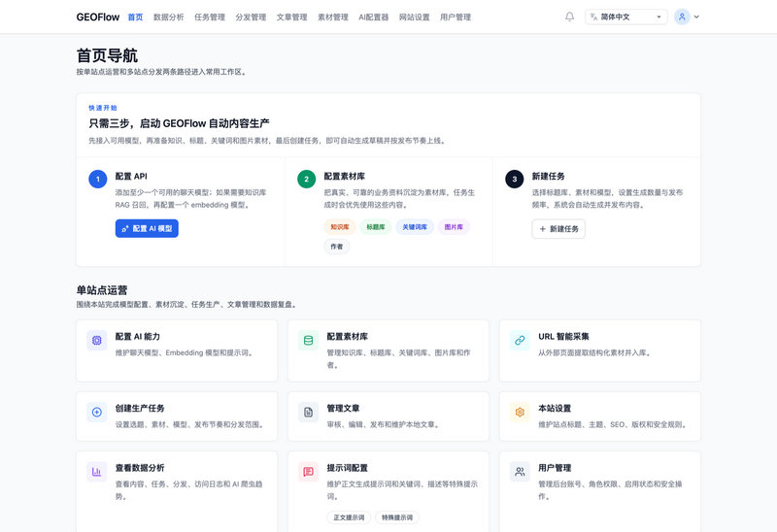Open the URL 智能采集 card title

tap(564, 336)
